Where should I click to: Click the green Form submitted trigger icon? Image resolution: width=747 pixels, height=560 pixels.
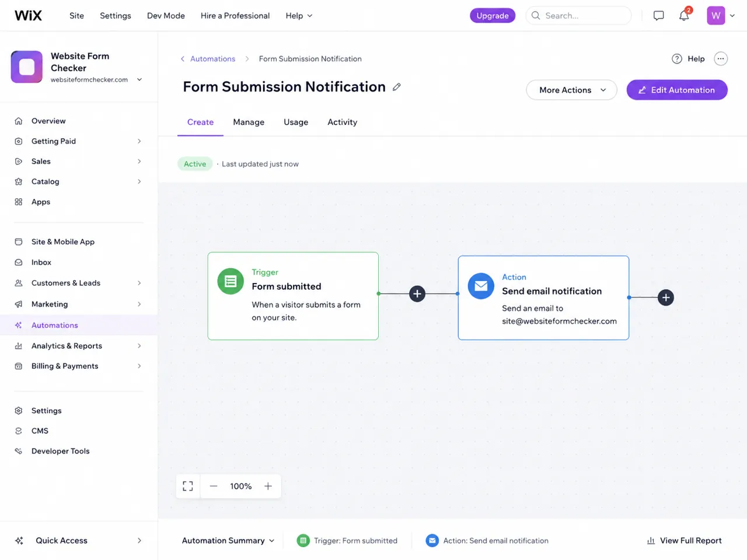pos(231,281)
